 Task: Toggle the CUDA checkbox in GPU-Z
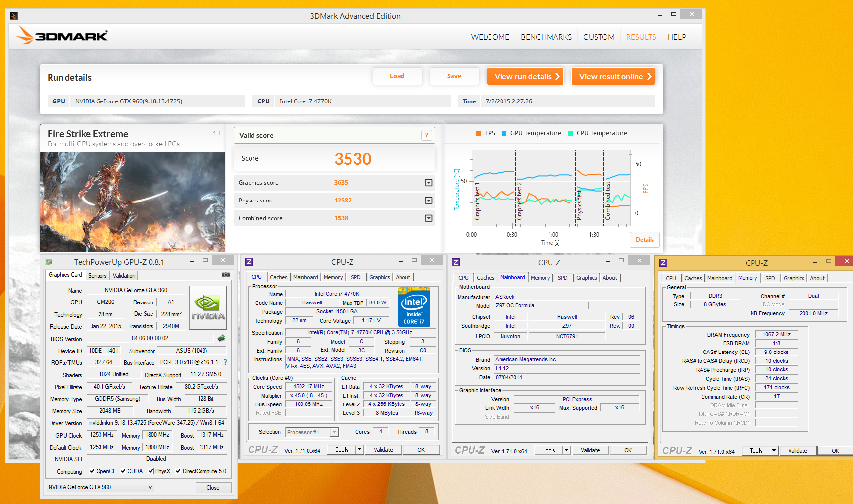123,471
